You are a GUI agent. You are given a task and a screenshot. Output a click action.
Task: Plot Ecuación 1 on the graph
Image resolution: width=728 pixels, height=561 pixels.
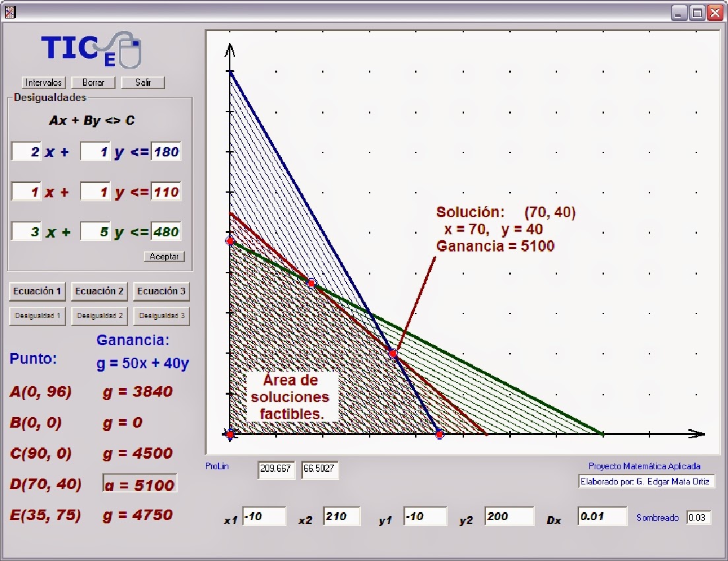click(x=37, y=291)
